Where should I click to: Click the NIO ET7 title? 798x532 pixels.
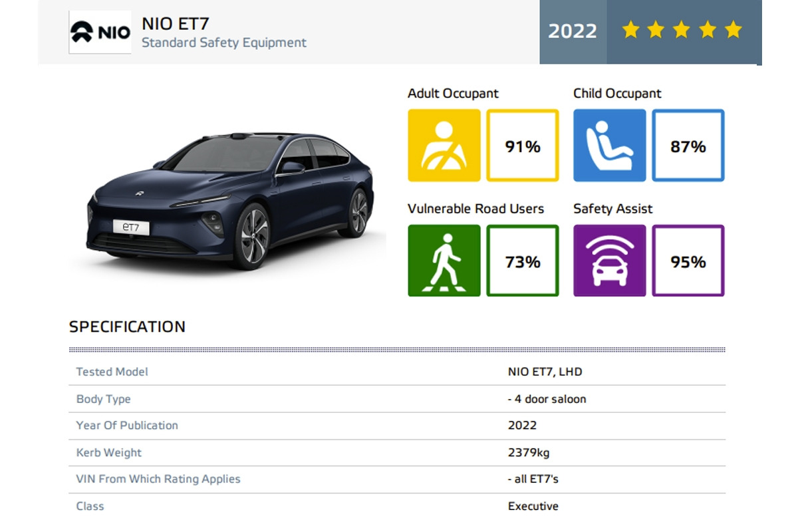[176, 23]
